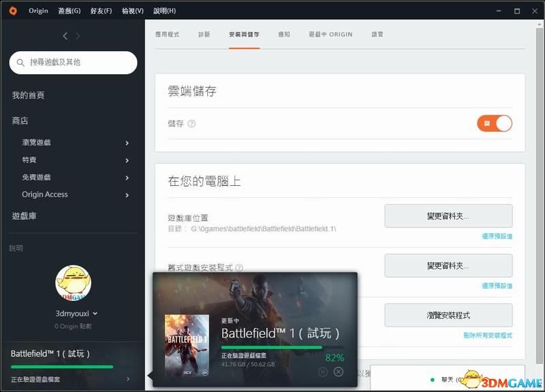Click the sidebar Battlefield 1 progress bar
This screenshot has width=545, height=392.
tap(62, 367)
